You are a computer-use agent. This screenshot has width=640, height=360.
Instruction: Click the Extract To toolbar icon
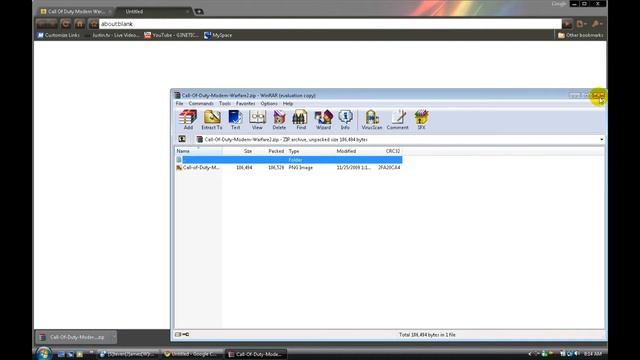[212, 120]
